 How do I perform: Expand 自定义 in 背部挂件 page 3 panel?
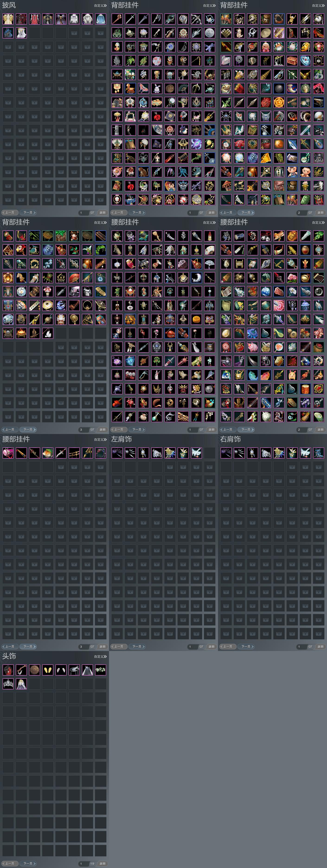click(x=100, y=222)
